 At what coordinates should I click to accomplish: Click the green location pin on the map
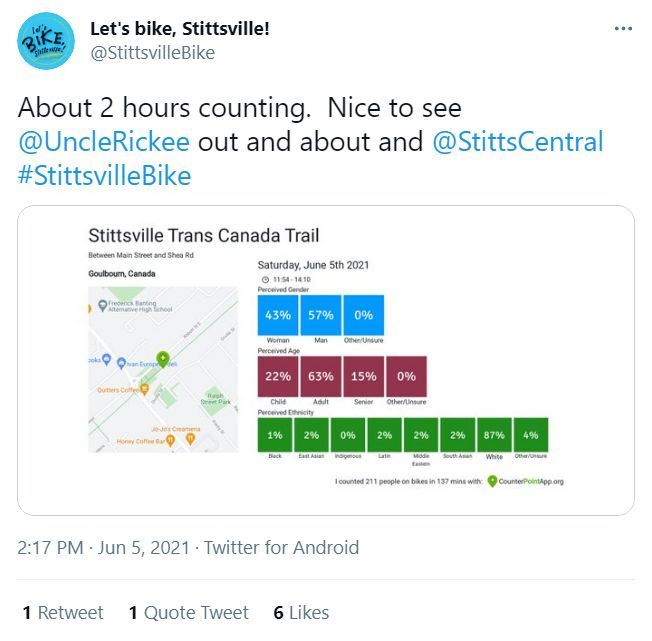[163, 359]
